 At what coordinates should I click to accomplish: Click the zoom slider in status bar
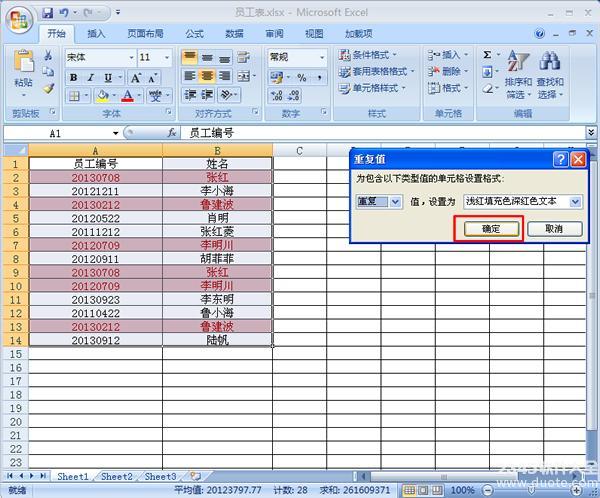point(532,490)
